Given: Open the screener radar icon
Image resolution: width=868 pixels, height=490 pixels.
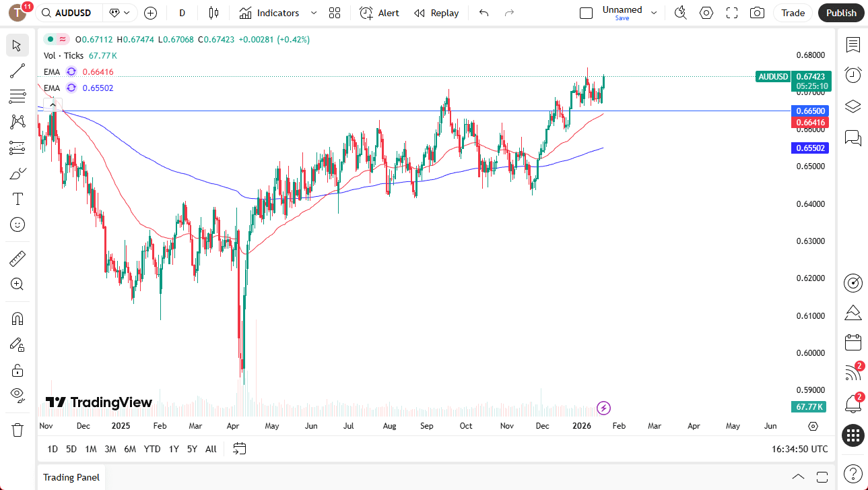Looking at the screenshot, I should [853, 283].
